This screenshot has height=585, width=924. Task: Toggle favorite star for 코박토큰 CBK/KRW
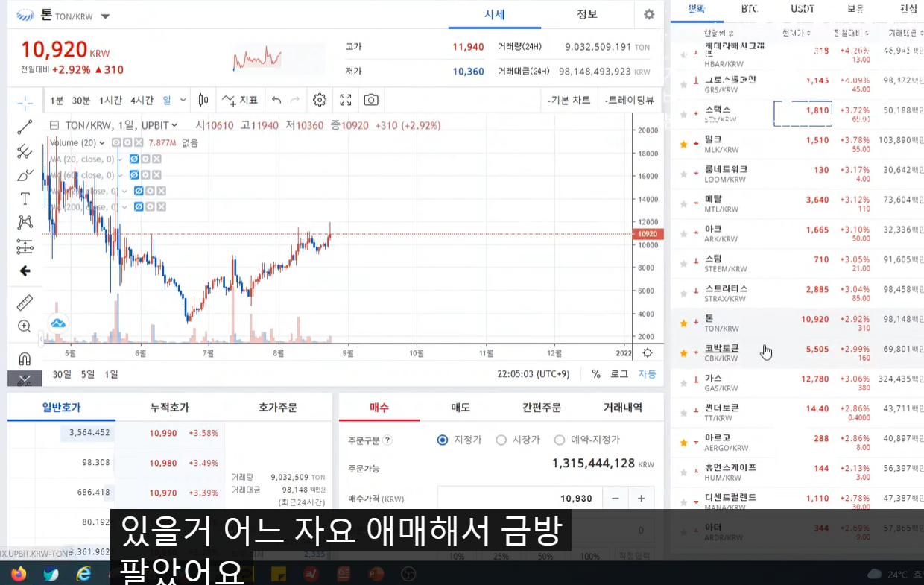(x=684, y=352)
